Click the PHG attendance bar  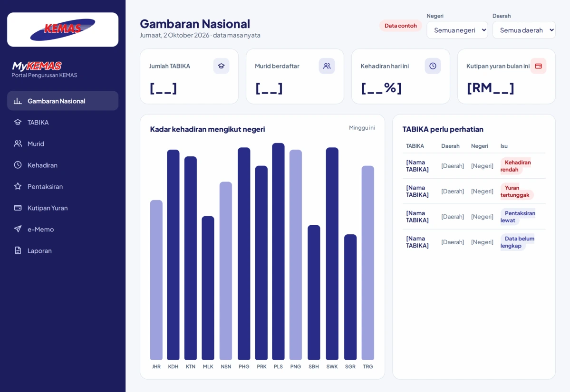[x=244, y=254]
